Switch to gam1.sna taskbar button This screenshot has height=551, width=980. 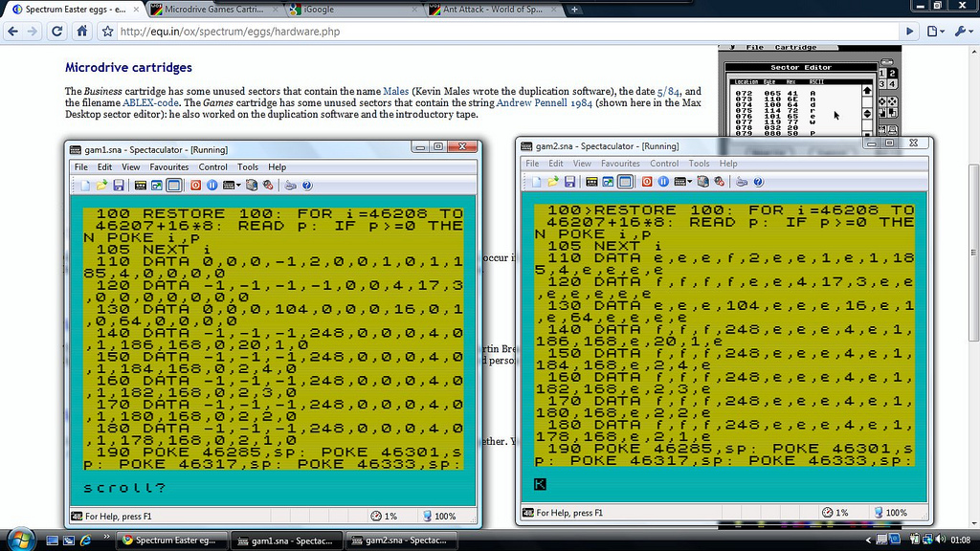point(286,540)
